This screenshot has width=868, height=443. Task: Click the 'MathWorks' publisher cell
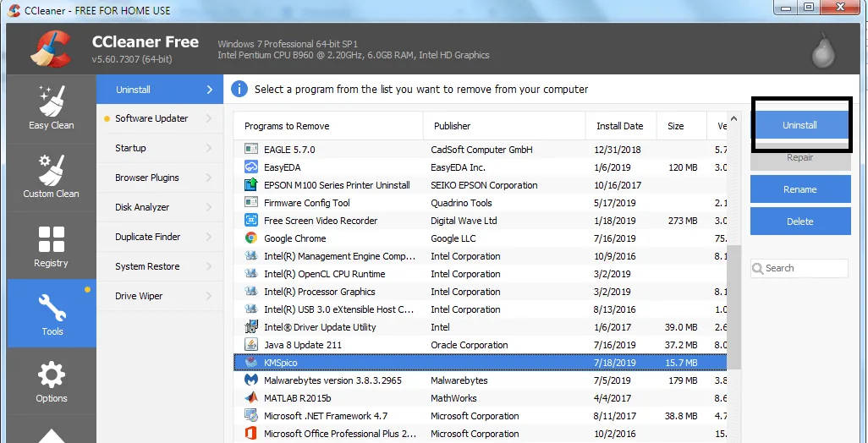[454, 398]
